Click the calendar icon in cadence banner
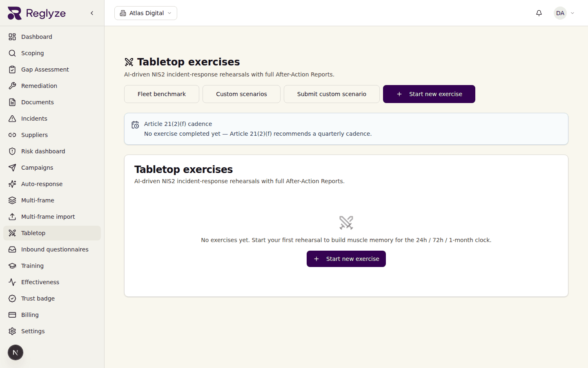Image resolution: width=588 pixels, height=368 pixels. (135, 125)
